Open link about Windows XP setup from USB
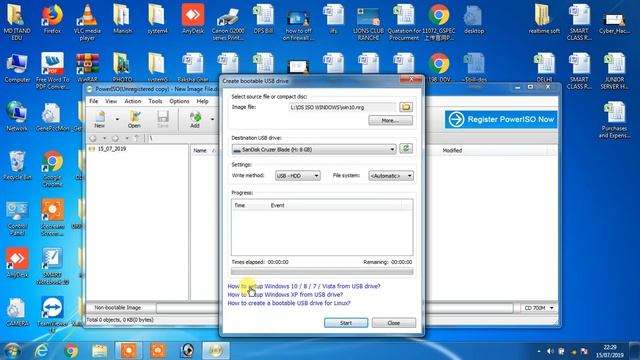Viewport: 640px width, 360px height. (x=285, y=294)
